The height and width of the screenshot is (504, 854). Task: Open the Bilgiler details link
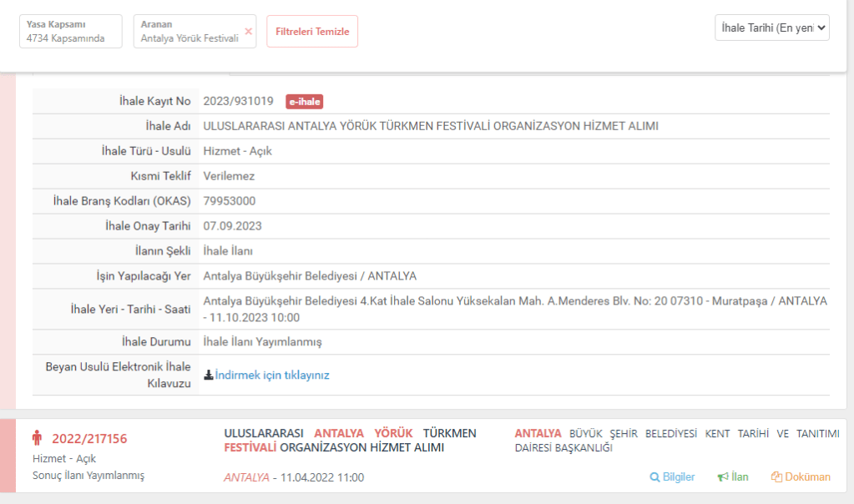(678, 477)
